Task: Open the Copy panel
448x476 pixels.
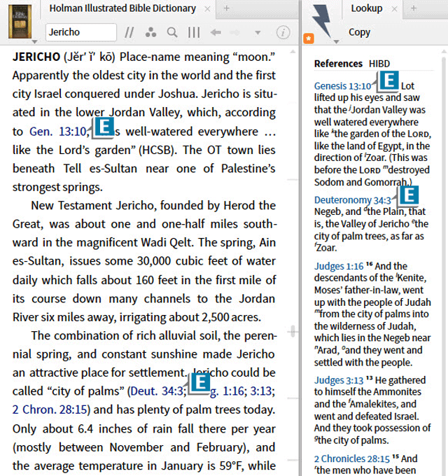Action: 359,32
